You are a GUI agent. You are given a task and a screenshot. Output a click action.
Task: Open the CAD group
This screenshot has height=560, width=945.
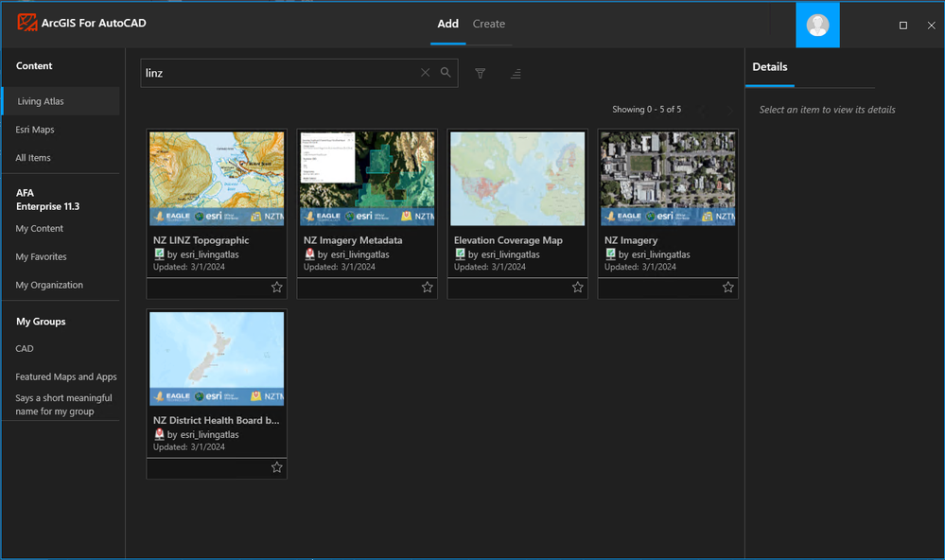tap(25, 348)
